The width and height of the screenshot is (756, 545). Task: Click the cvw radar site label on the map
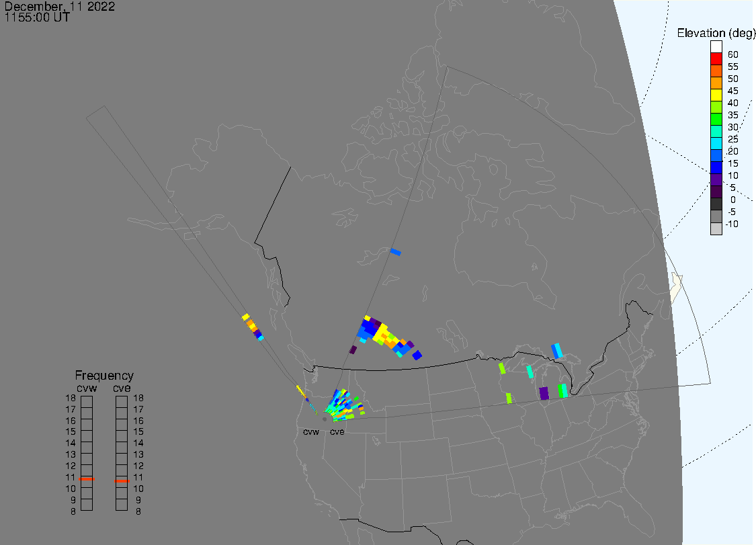(x=310, y=432)
